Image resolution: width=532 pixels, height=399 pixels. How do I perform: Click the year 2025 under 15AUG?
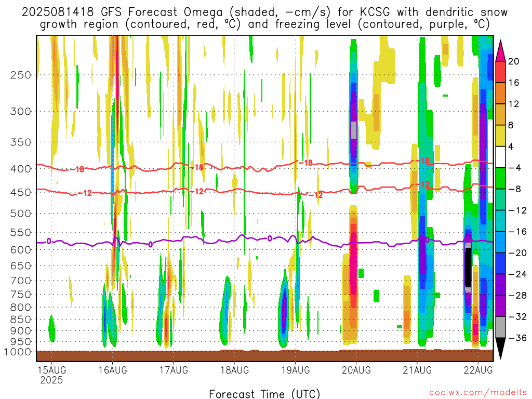click(51, 380)
